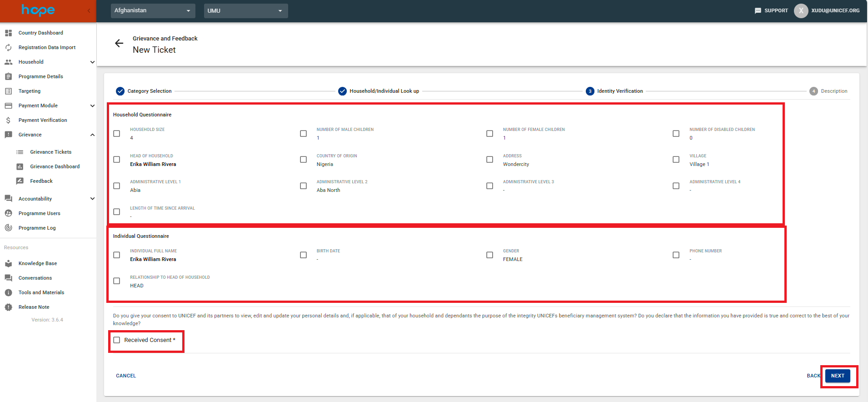Open Country Dashboard via its grid icon
The image size is (868, 402).
[x=8, y=33]
